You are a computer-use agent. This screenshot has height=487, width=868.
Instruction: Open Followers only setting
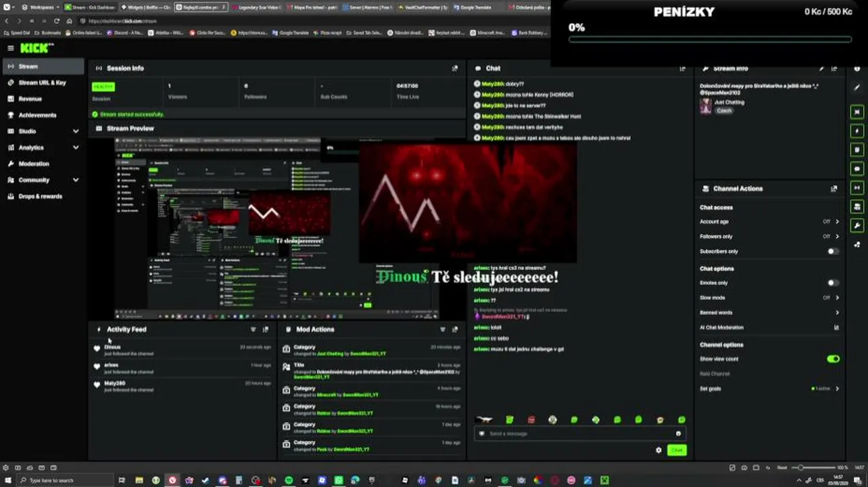coord(769,237)
